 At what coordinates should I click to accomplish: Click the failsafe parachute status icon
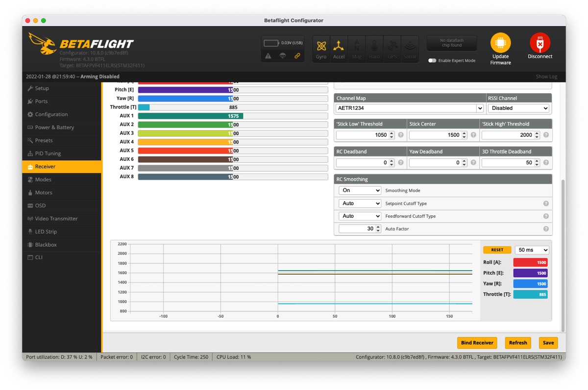(283, 56)
